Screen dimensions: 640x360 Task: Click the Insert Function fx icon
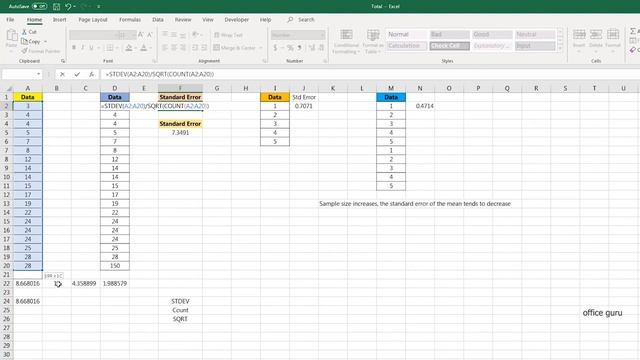(91, 74)
